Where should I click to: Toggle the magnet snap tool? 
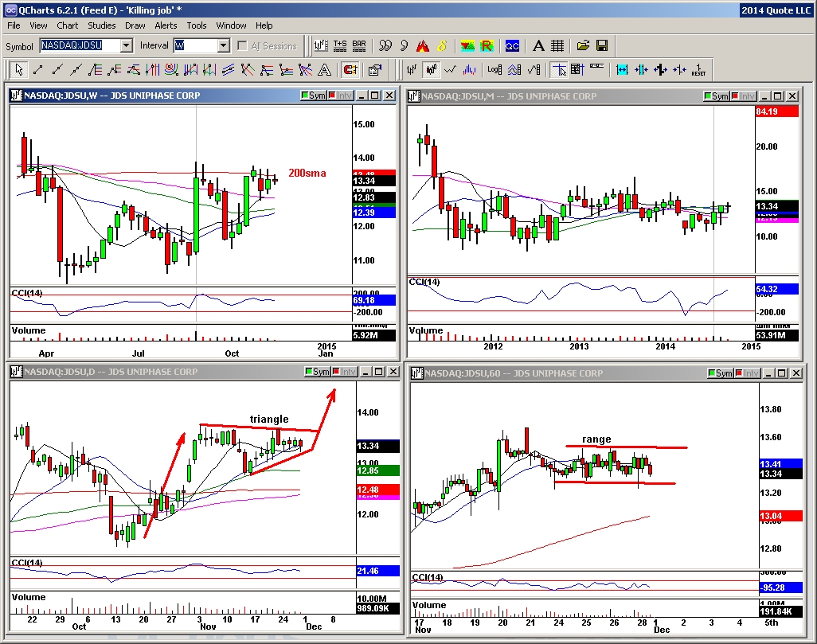pos(350,69)
